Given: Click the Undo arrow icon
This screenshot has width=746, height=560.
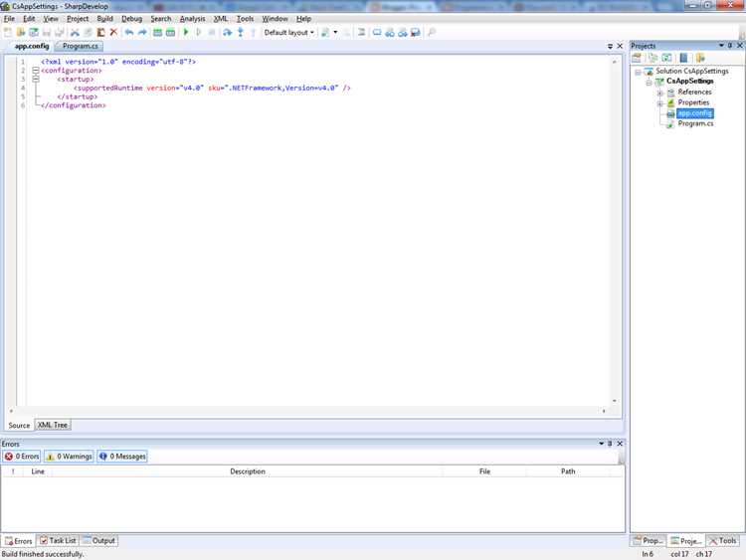Looking at the screenshot, I should tap(129, 33).
